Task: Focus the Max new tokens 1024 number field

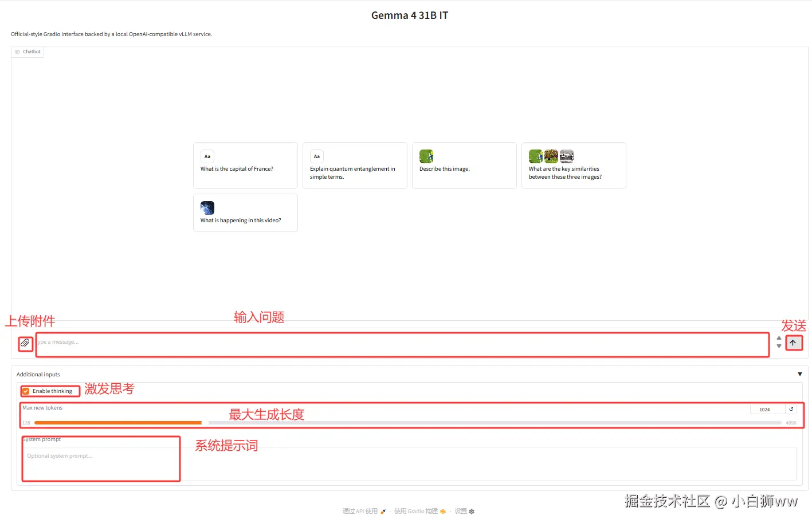Action: point(767,410)
